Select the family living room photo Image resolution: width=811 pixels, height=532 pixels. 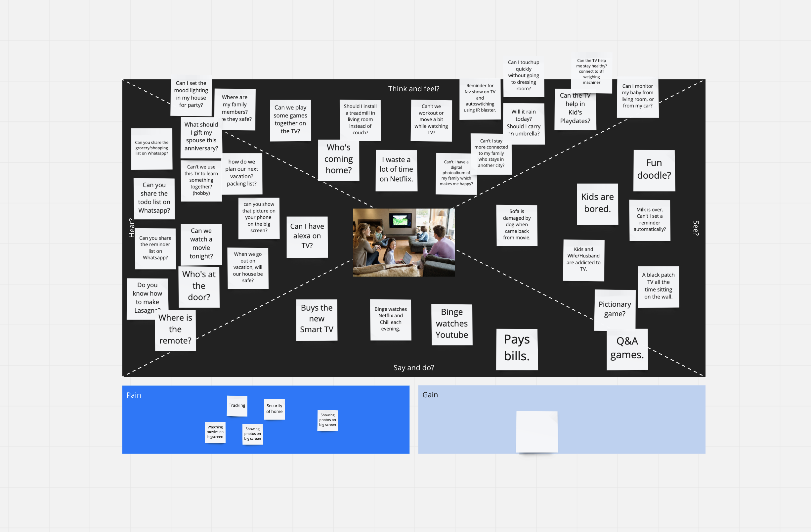pos(404,242)
